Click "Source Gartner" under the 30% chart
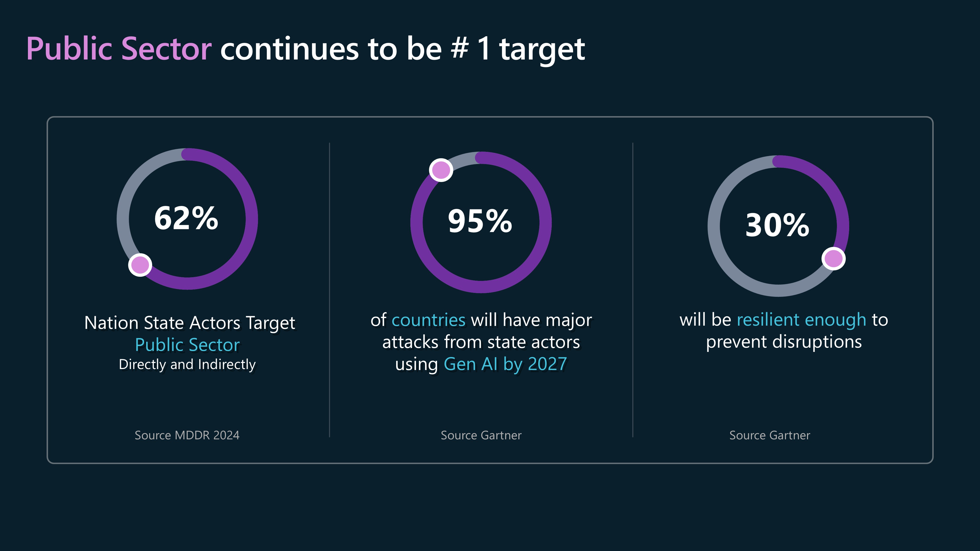 tap(770, 435)
